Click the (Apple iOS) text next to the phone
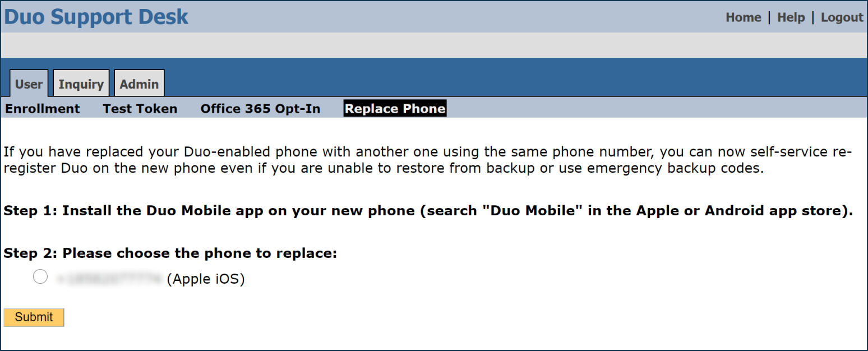Viewport: 868px width, 351px height. click(x=205, y=278)
